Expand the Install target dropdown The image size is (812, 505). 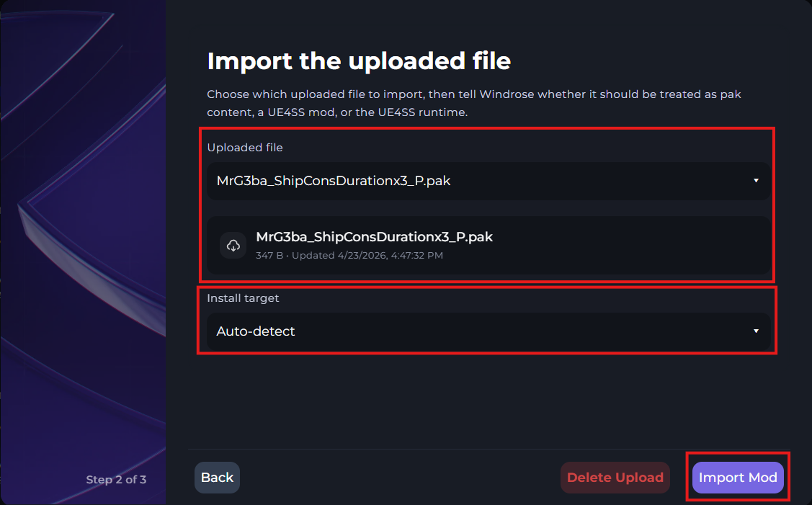(488, 331)
